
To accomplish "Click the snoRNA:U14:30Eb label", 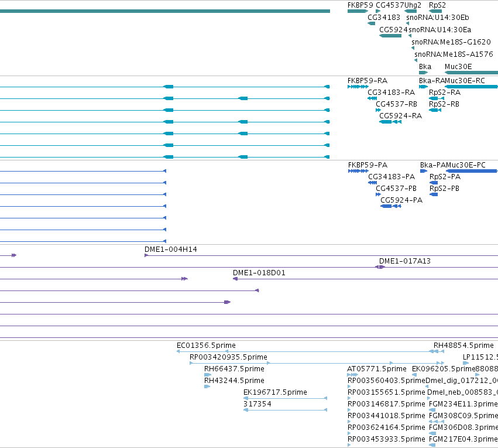I will (438, 18).
